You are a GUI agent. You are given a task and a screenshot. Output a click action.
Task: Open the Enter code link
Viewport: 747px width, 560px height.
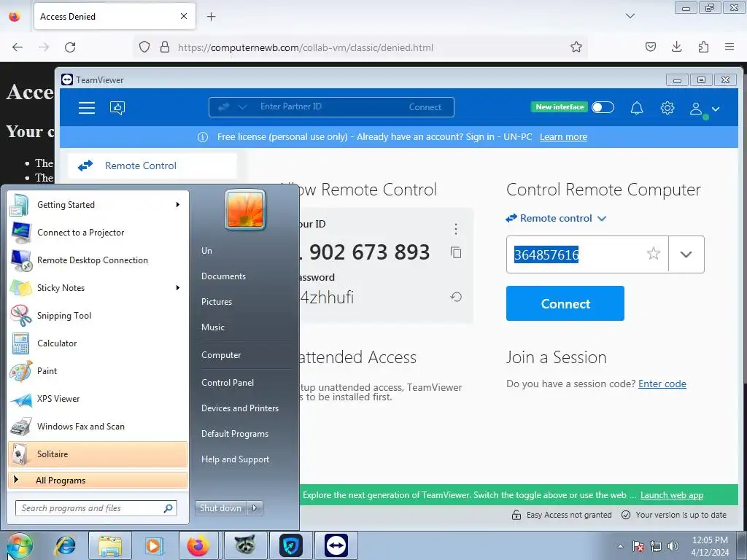pyautogui.click(x=662, y=384)
